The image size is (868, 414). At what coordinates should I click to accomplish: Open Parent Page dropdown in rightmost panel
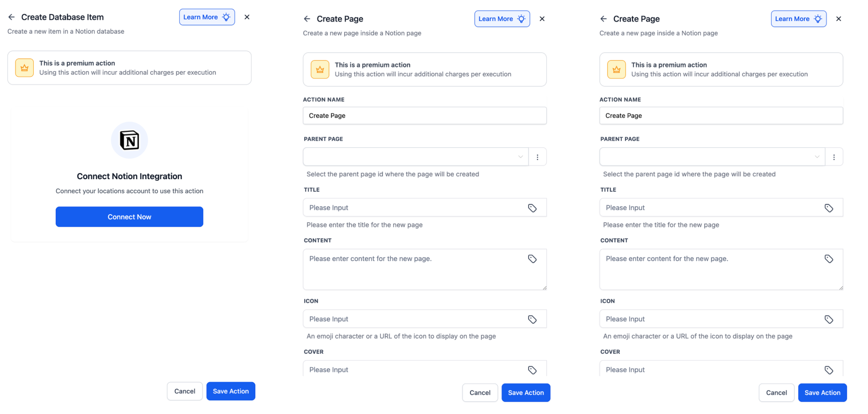[712, 157]
